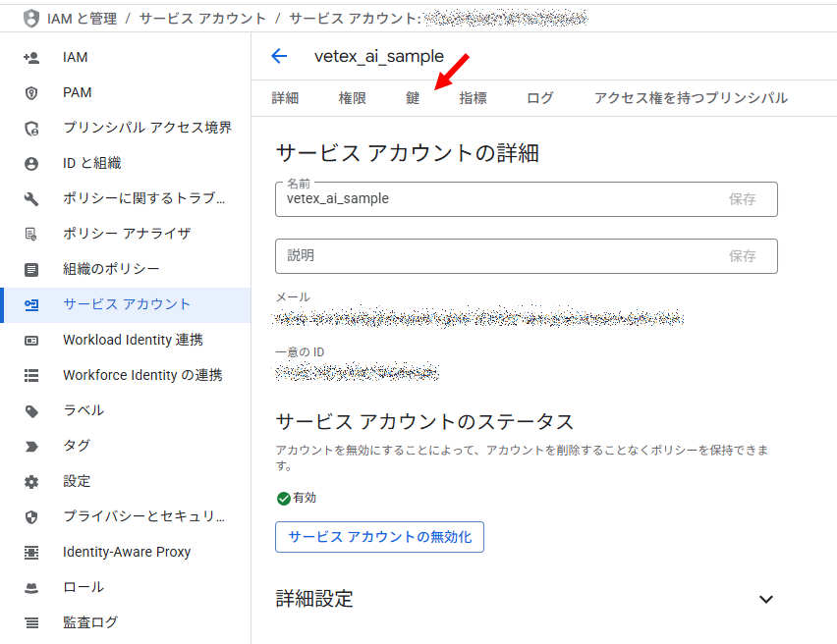This screenshot has width=837, height=644.
Task: Select Identity-Aware Proxy in the sidebar
Action: click(x=127, y=553)
